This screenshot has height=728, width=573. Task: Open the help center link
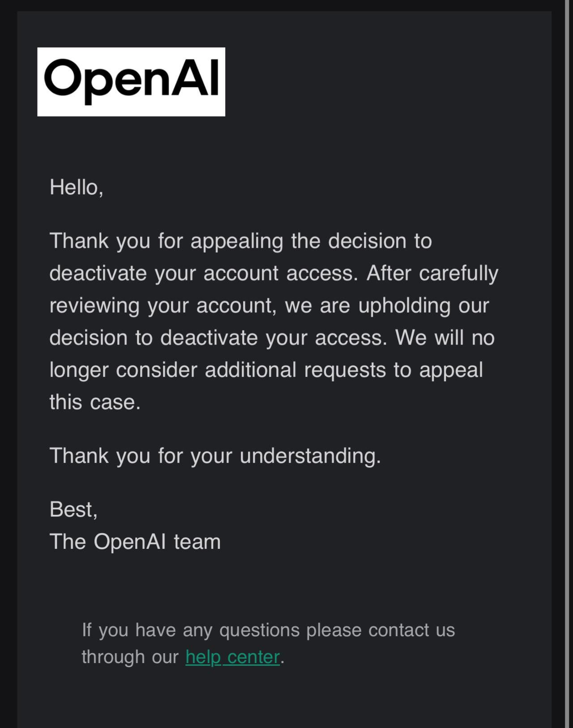232,657
